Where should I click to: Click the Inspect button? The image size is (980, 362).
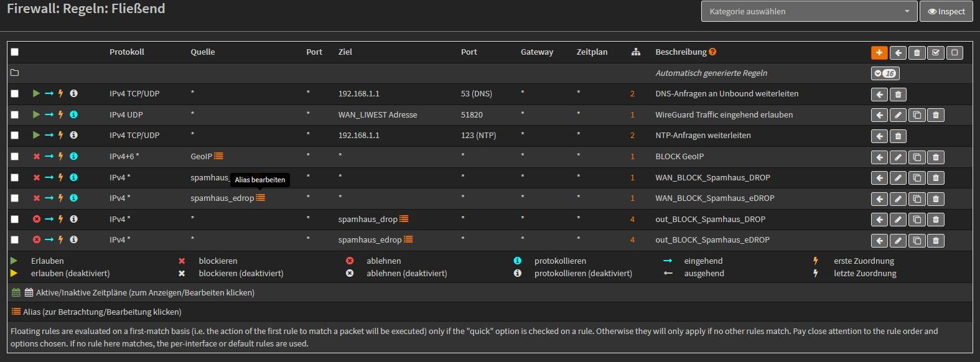pyautogui.click(x=946, y=11)
